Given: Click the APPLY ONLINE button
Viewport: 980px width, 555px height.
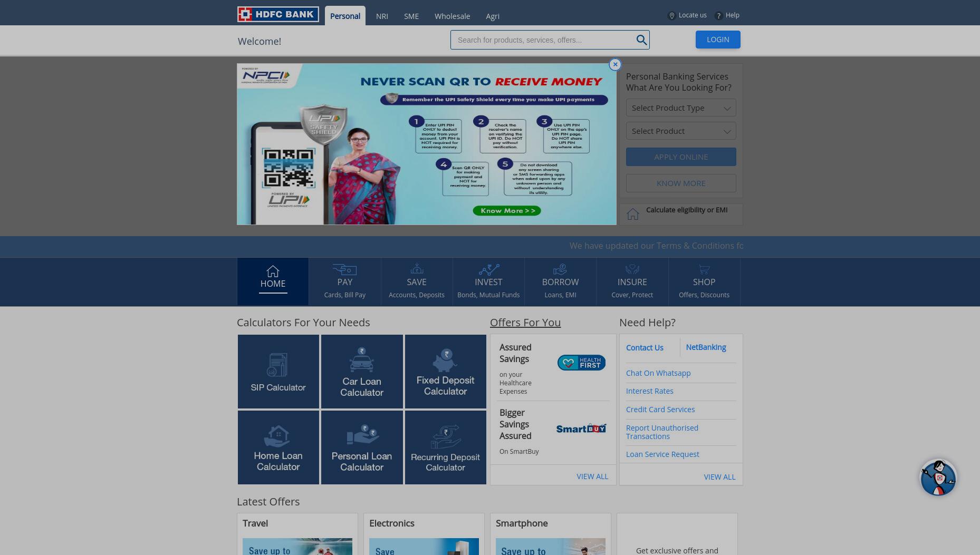Looking at the screenshot, I should (x=681, y=157).
